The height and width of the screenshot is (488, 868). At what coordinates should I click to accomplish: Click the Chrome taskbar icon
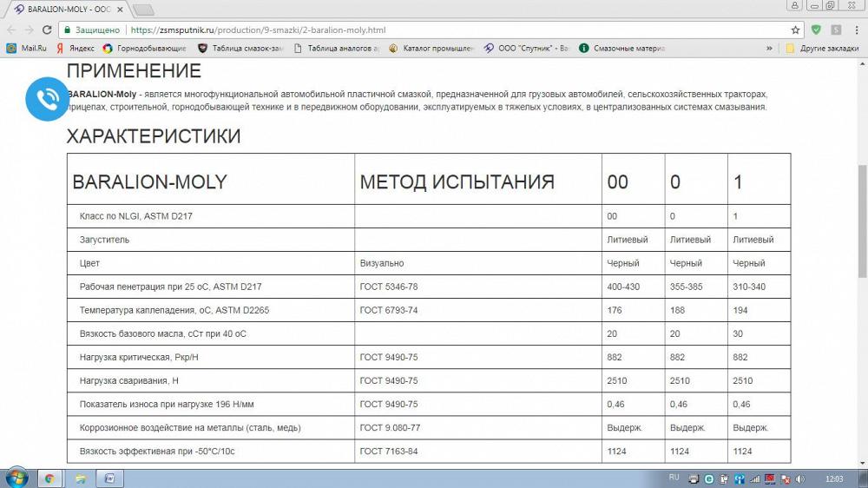(49, 478)
